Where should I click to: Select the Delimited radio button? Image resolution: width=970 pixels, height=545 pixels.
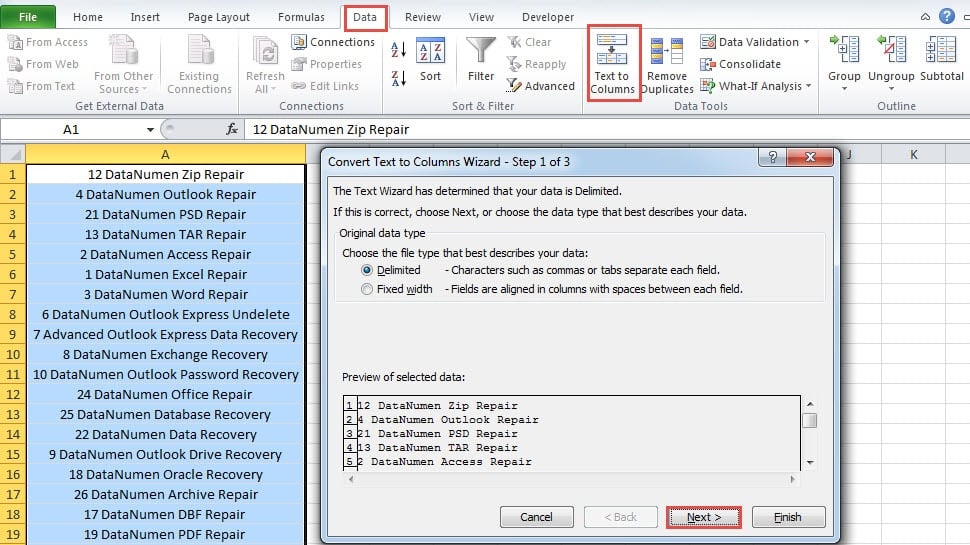tap(368, 270)
